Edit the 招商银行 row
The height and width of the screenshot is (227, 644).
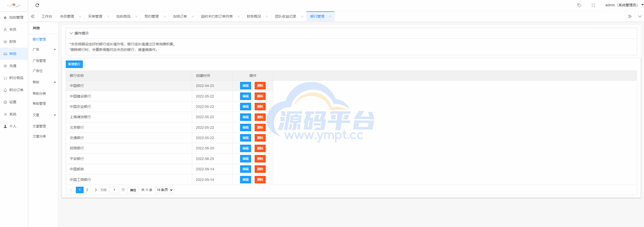click(246, 148)
